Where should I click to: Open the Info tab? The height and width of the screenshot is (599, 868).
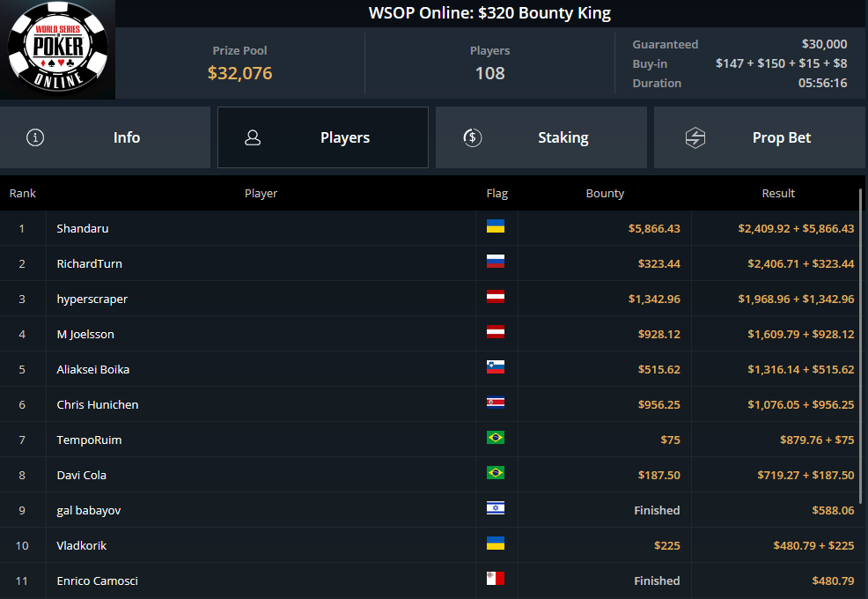(105, 137)
